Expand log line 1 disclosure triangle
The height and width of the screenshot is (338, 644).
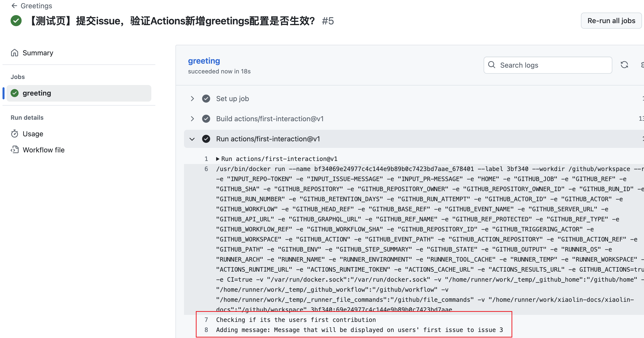coord(218,159)
